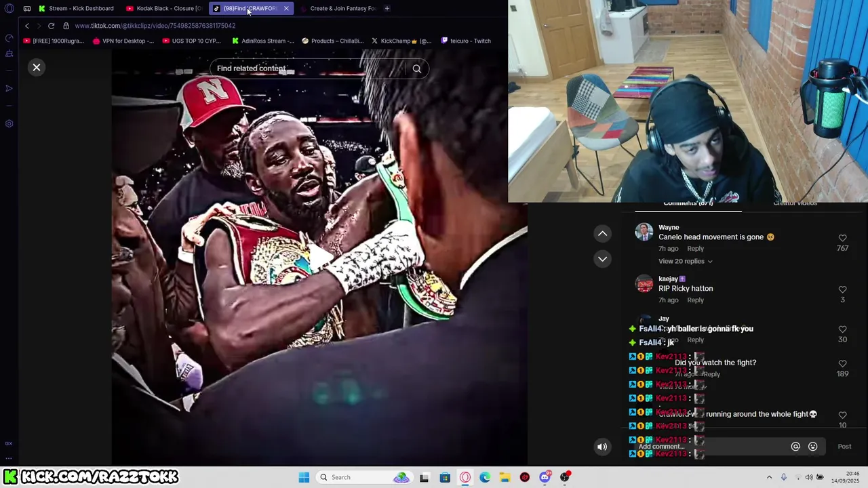Image resolution: width=868 pixels, height=488 pixels.
Task: Click Post to submit comment
Action: click(844, 447)
